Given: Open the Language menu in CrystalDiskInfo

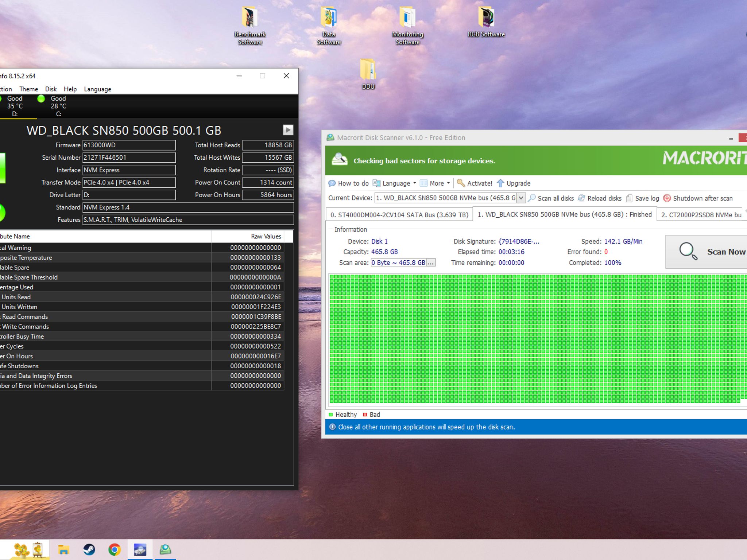Looking at the screenshot, I should click(x=97, y=89).
